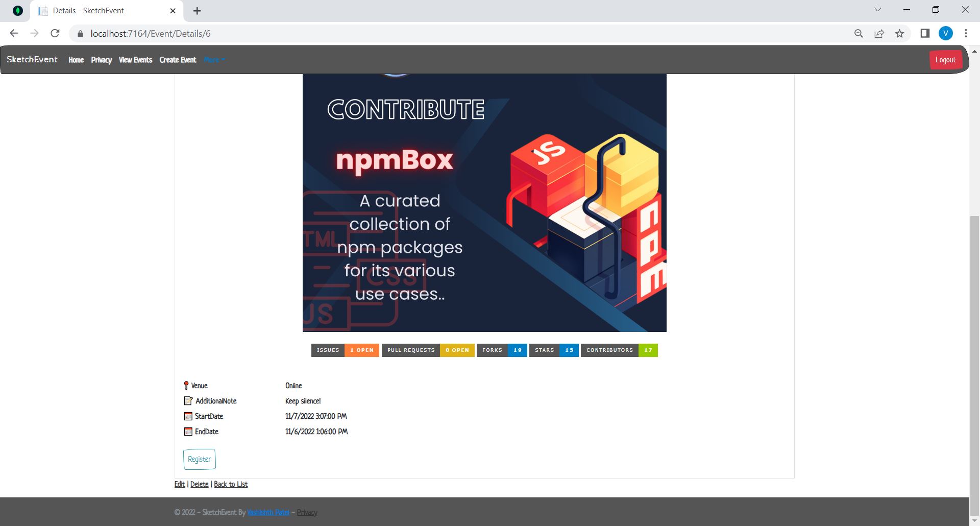Open the Chrome three-dot menu
The width and height of the screenshot is (980, 526).
tap(966, 33)
